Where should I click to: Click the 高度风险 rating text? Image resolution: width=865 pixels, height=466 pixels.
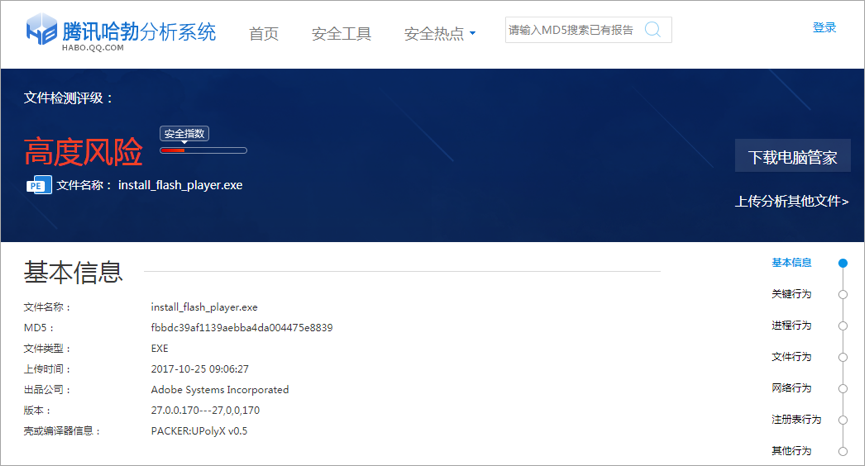pos(83,152)
